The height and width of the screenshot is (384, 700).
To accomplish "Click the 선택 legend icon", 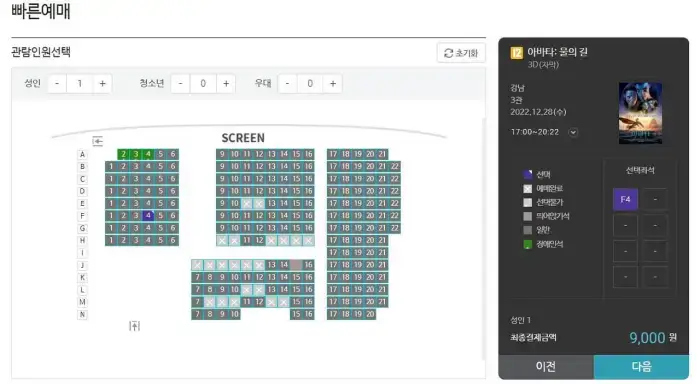I will 528,174.
